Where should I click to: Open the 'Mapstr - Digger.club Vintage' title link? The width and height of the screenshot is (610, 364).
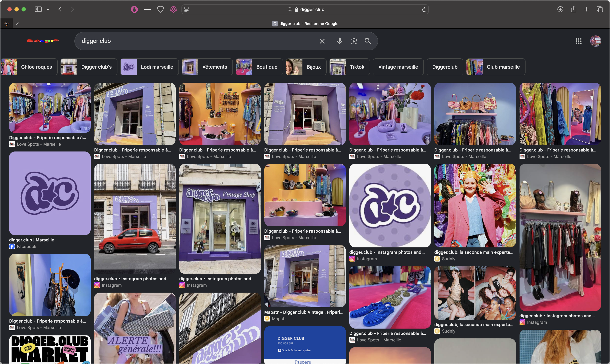coord(304,312)
